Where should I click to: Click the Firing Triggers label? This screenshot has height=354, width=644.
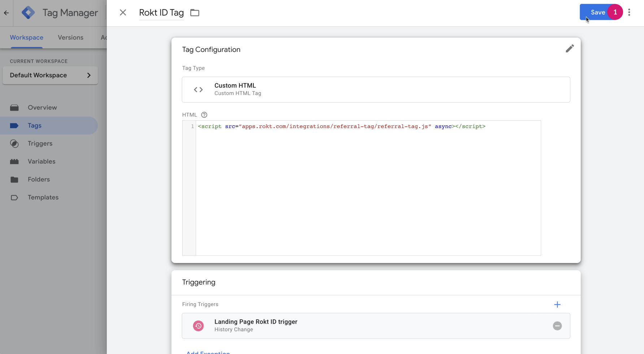coord(200,305)
